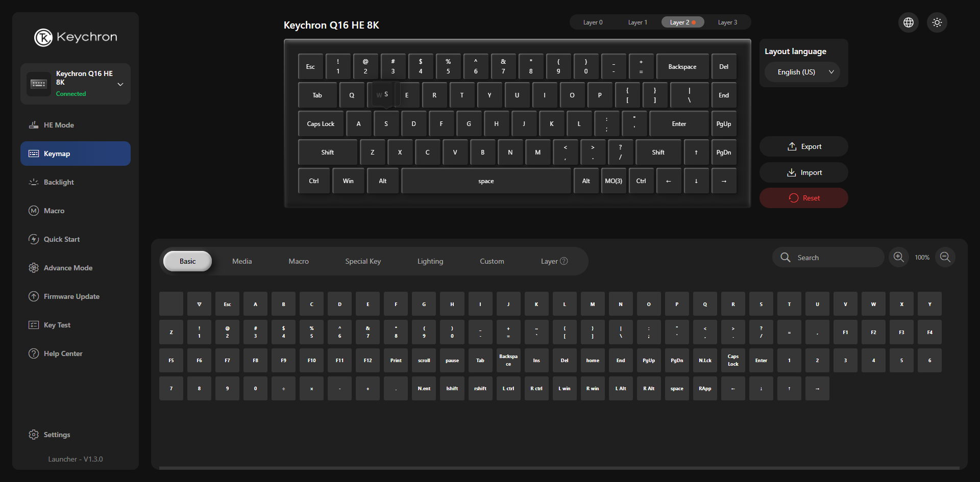Click the zoom in magnifier icon
The height and width of the screenshot is (482, 980).
[x=899, y=258]
